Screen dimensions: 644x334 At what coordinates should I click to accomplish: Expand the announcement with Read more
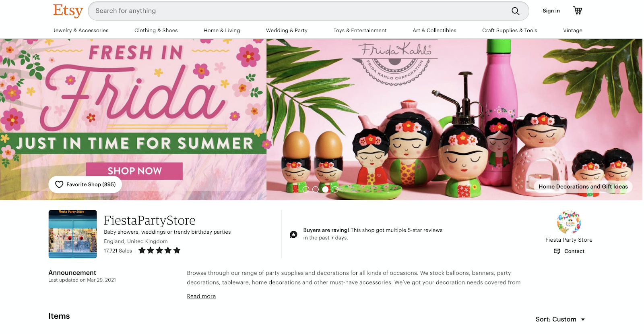click(201, 297)
